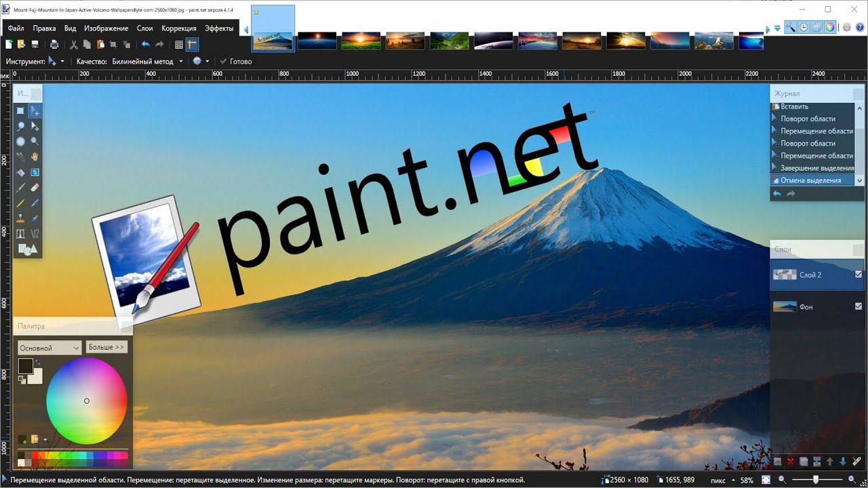The height and width of the screenshot is (488, 868).
Task: Select the Eraser tool
Action: (35, 188)
